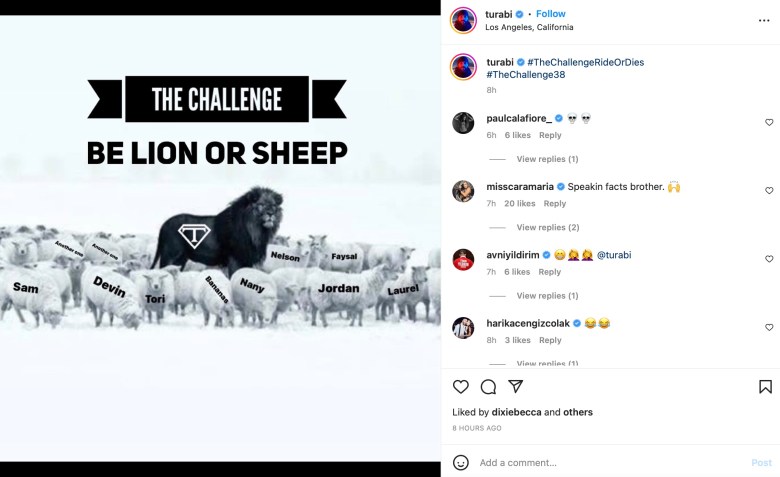780x477 pixels.
Task: Open the #TheChallenge38 hashtag
Action: click(526, 75)
